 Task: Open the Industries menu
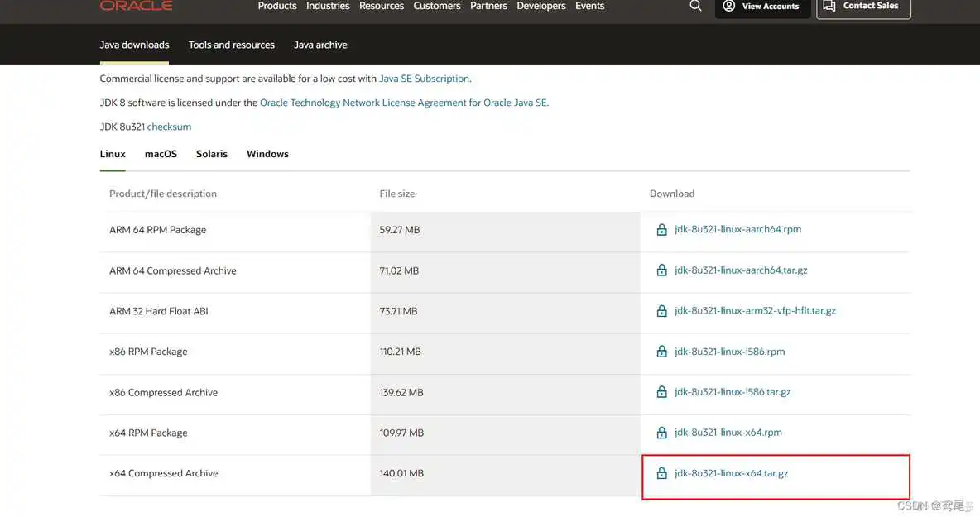[328, 6]
